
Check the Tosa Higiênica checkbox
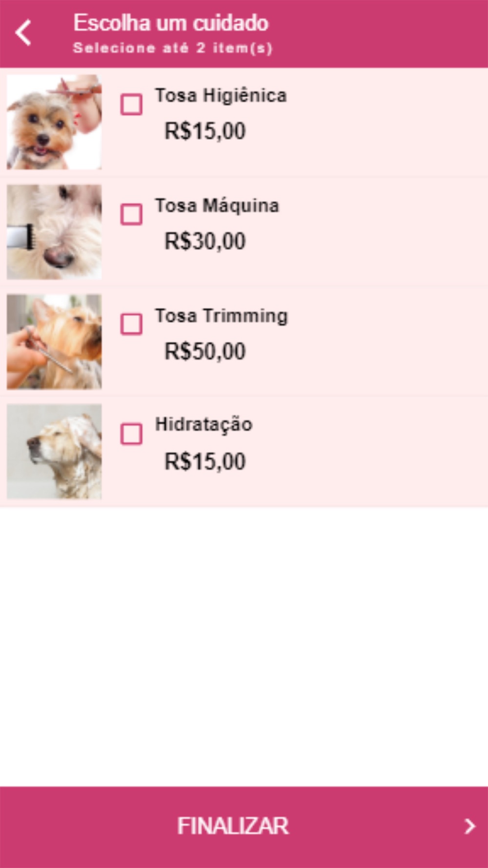click(x=131, y=104)
